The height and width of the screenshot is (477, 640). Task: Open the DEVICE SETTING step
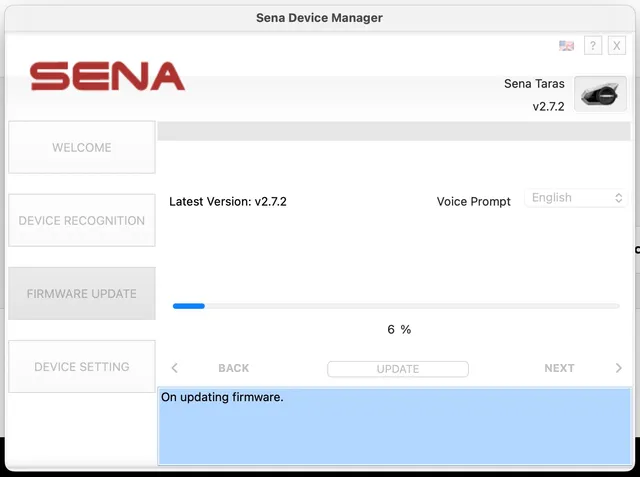click(x=82, y=366)
